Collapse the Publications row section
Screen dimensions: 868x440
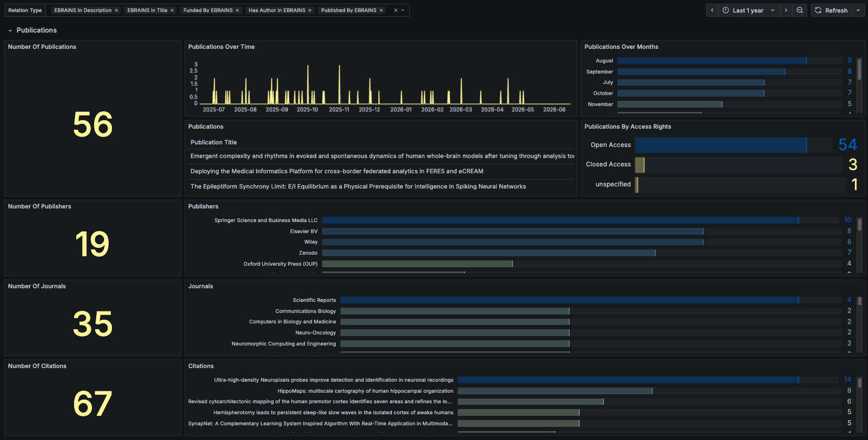pos(10,30)
